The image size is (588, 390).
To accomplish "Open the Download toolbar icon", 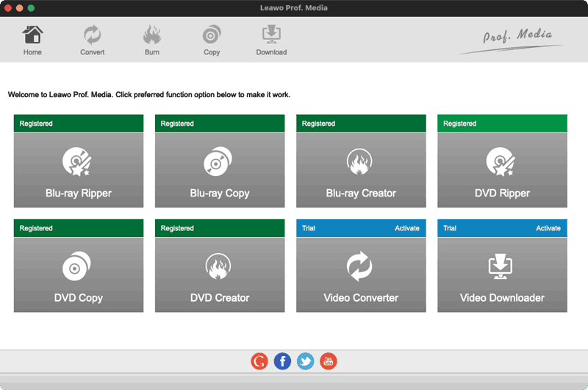I will coord(271,35).
